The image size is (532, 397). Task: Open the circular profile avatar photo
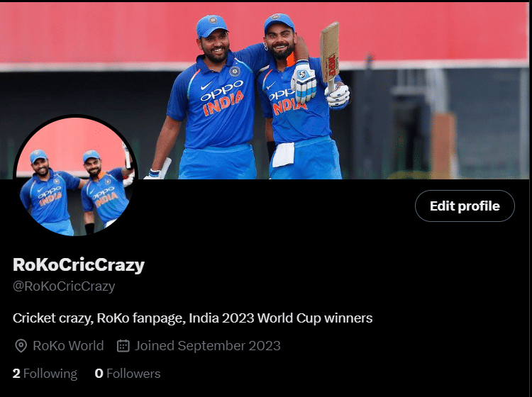tap(75, 177)
